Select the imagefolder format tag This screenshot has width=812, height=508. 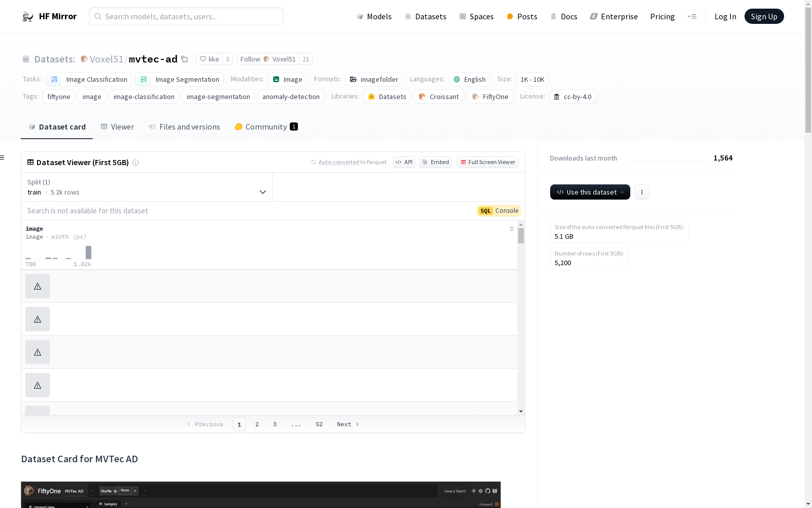pyautogui.click(x=374, y=79)
